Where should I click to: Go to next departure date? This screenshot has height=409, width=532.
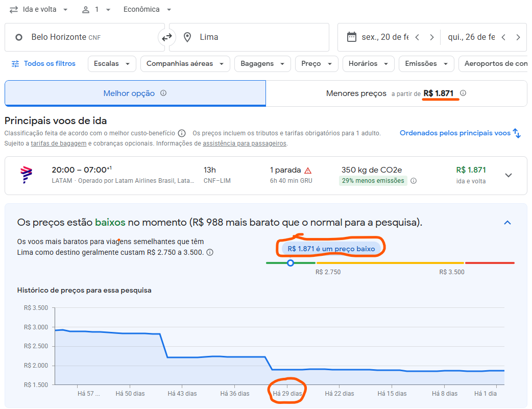[432, 37]
